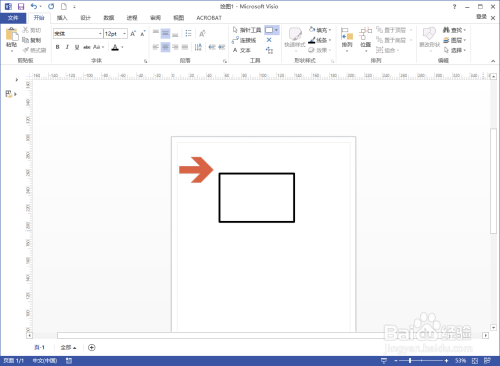Switch to the 数据 (Data) tab
500x366 pixels.
click(109, 18)
